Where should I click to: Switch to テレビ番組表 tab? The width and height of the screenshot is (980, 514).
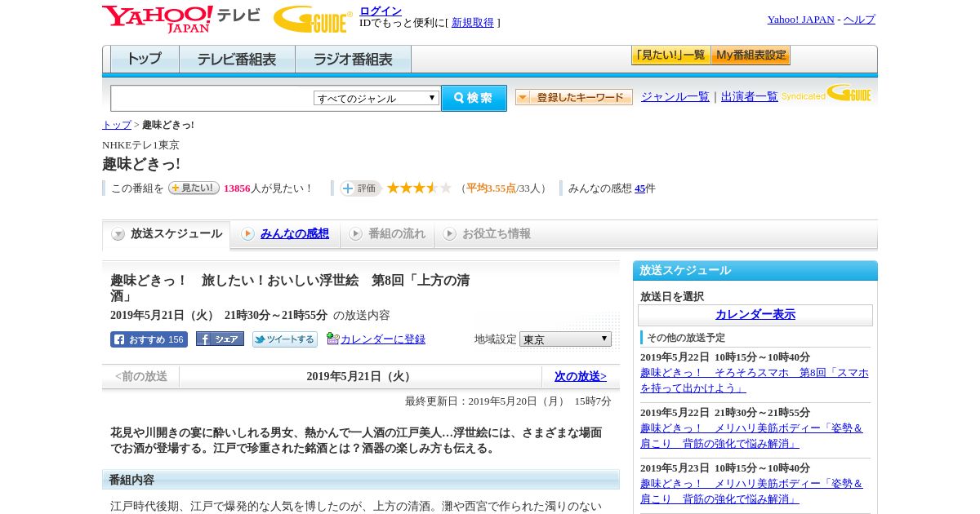(x=237, y=60)
